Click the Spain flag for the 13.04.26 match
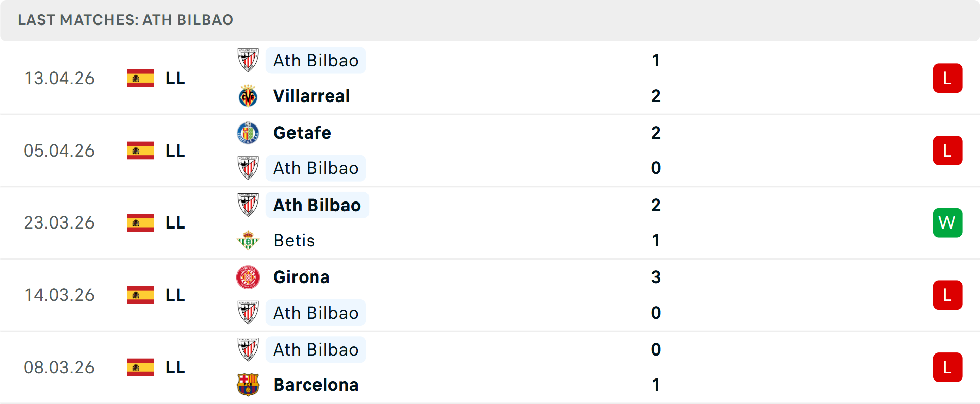Screen dimensions: 980x404 [140, 78]
